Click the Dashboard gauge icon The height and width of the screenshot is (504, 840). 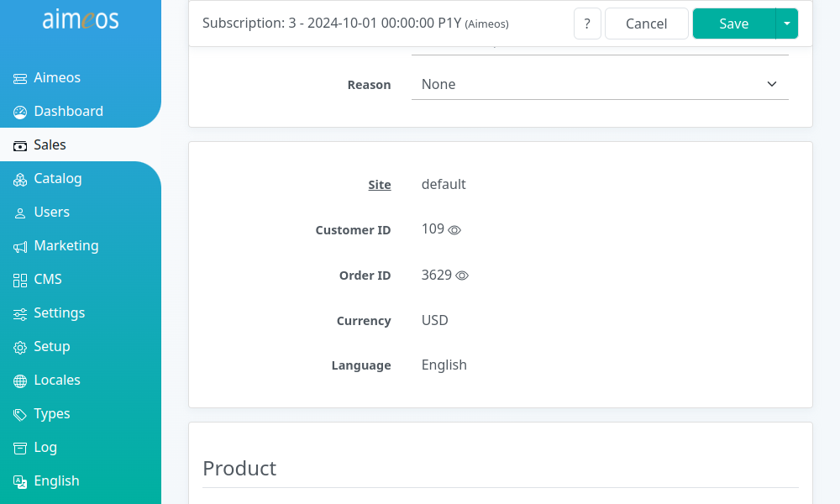coord(20,112)
